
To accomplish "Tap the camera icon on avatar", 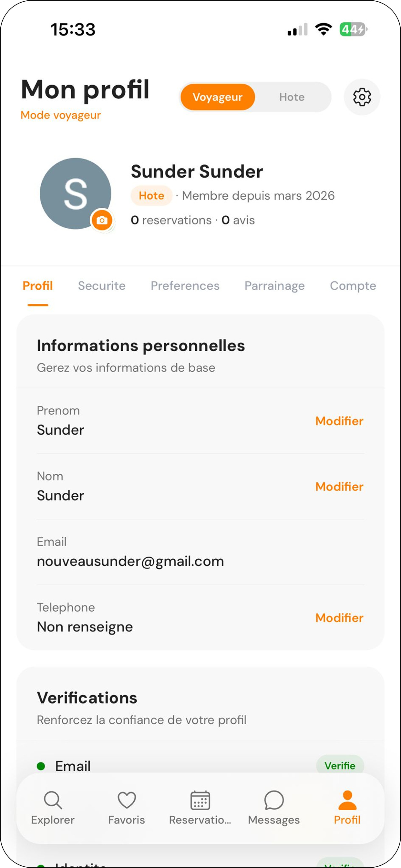I will (x=102, y=220).
